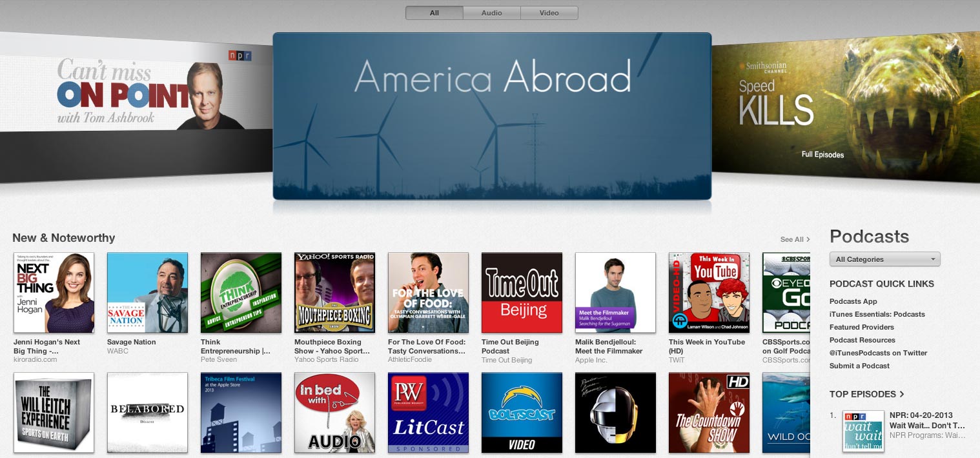This screenshot has height=458, width=980.
Task: Open the Daft Punk helmet artwork
Action: pos(615,413)
